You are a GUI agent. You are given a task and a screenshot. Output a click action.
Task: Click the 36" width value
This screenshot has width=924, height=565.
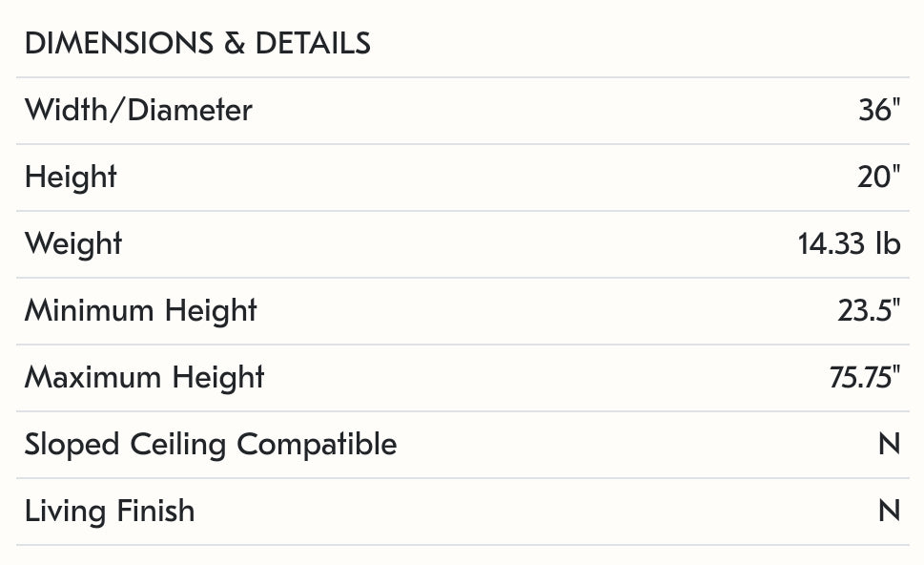(878, 111)
